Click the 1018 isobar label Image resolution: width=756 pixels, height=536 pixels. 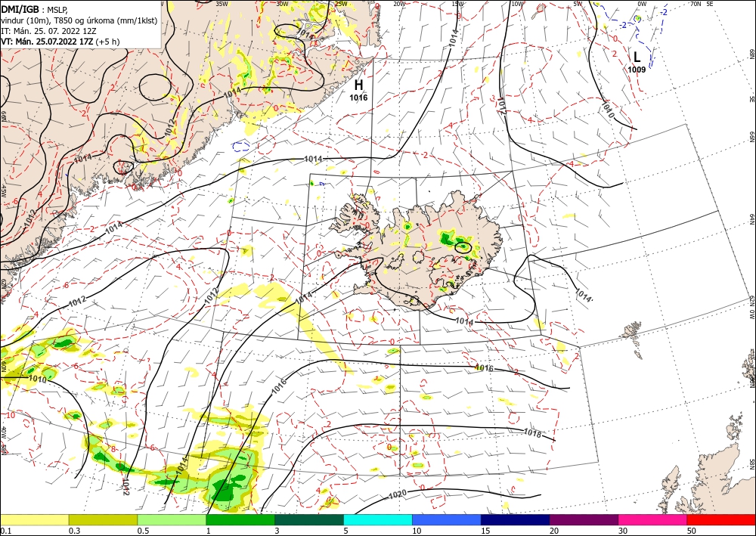[x=531, y=433]
